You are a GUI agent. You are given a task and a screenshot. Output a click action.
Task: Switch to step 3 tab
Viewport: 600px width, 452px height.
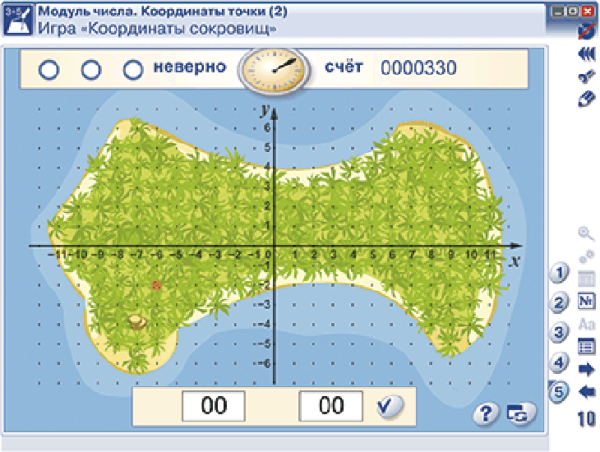561,331
